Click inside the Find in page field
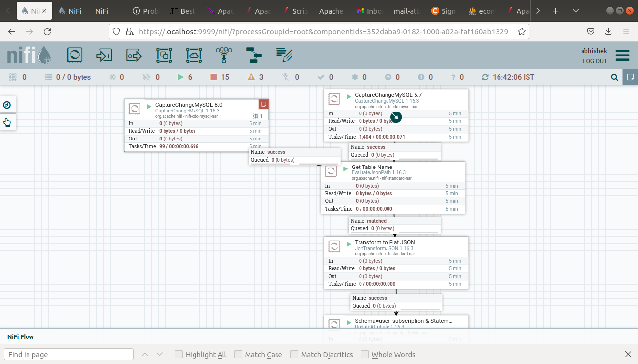This screenshot has width=638, height=364. [68, 354]
